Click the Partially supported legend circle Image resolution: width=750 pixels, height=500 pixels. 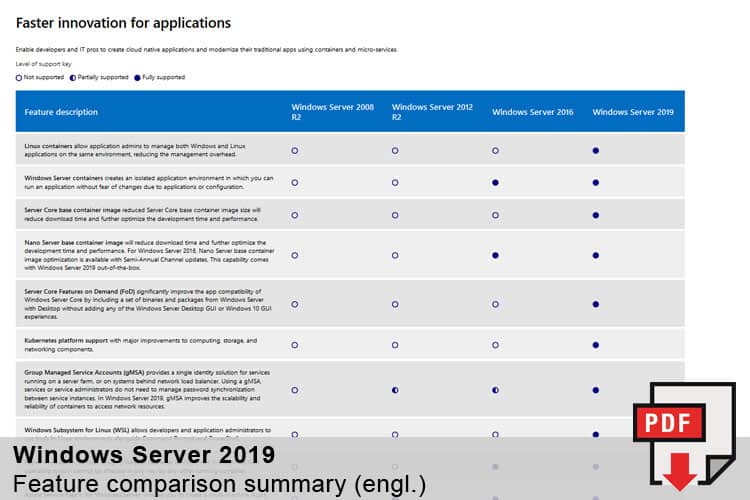pos(73,78)
